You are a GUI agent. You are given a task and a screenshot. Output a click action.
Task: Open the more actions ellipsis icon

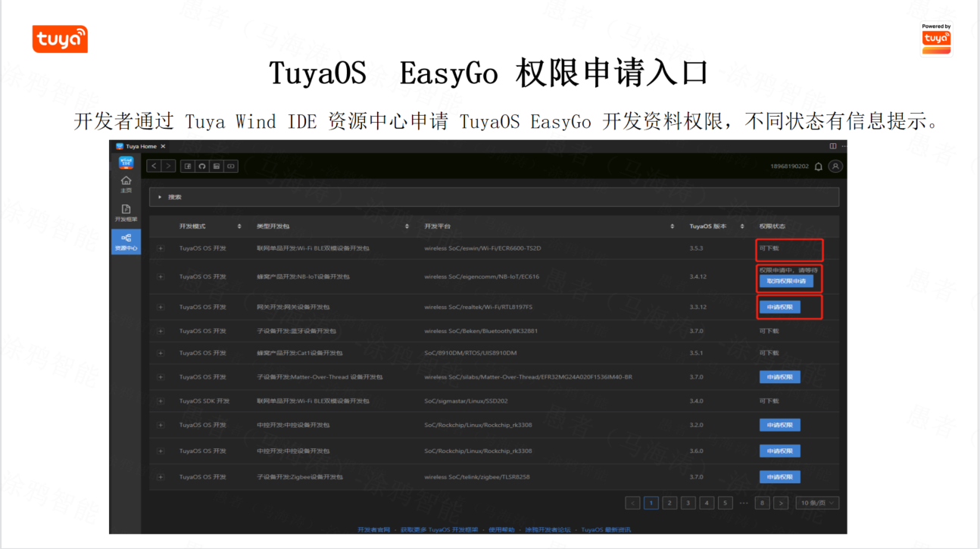tap(843, 146)
